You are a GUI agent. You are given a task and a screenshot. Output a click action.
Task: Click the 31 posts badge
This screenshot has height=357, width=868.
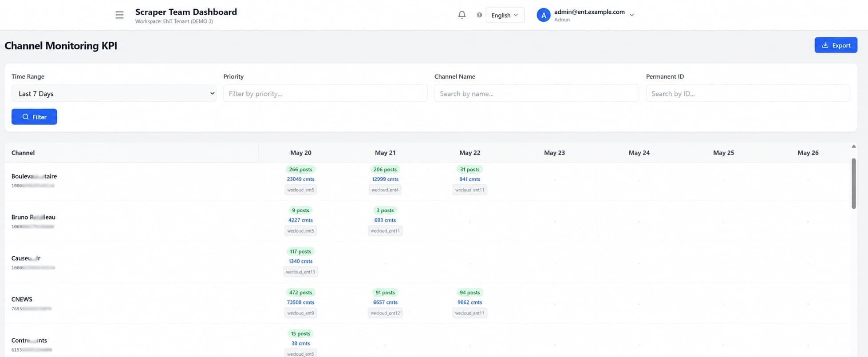470,169
